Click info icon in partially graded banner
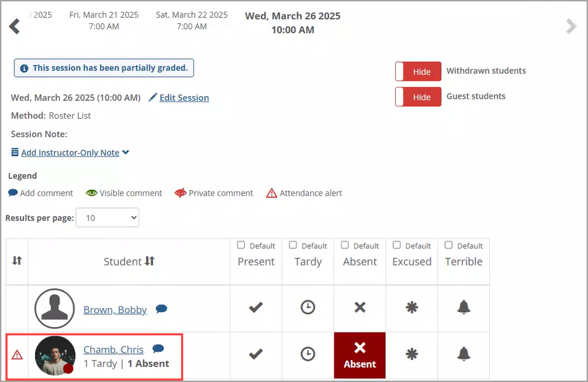 pos(24,68)
